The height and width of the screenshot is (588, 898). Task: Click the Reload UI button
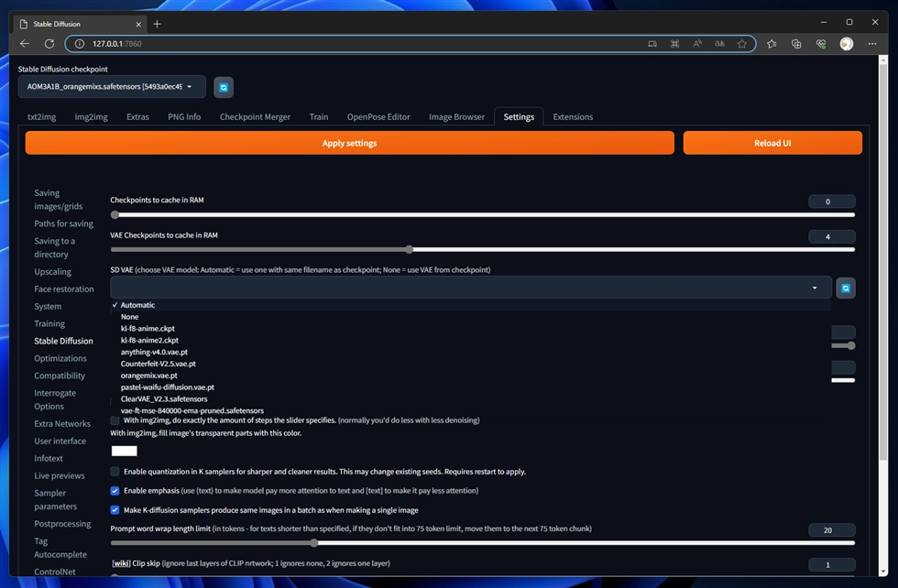(772, 143)
